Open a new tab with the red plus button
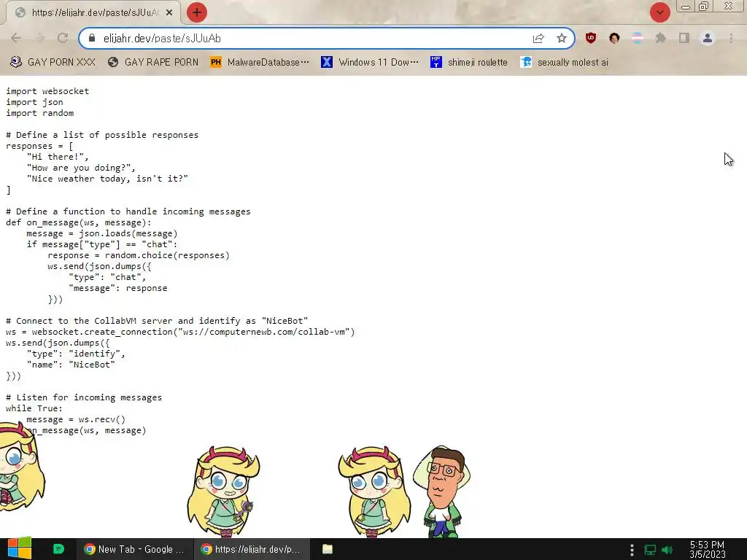Viewport: 747px width, 560px height. pos(196,12)
